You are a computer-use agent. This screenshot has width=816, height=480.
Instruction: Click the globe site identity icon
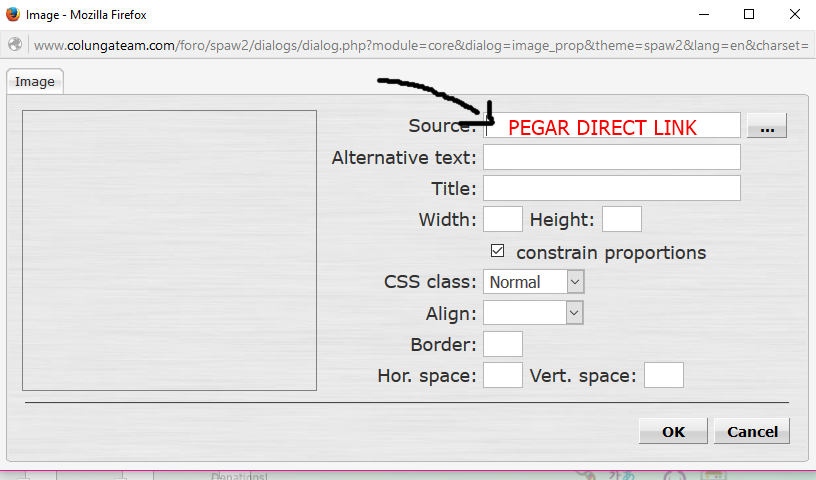pyautogui.click(x=15, y=45)
